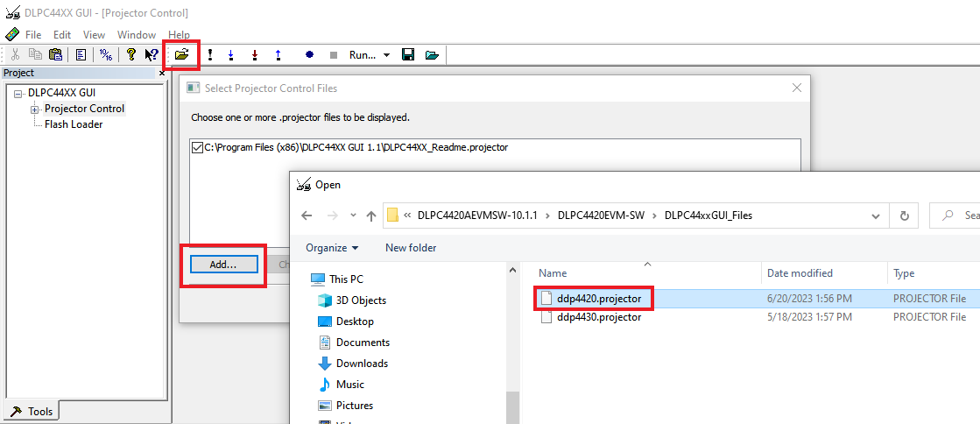This screenshot has width=980, height=424.
Task: Click the Search input field
Action: [955, 216]
